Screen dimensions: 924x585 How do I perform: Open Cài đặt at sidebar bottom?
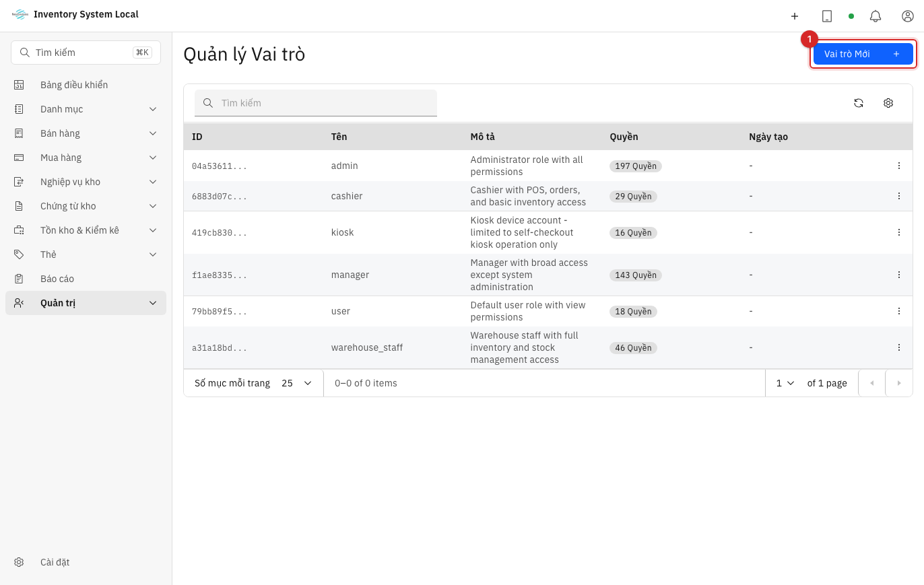click(x=86, y=562)
